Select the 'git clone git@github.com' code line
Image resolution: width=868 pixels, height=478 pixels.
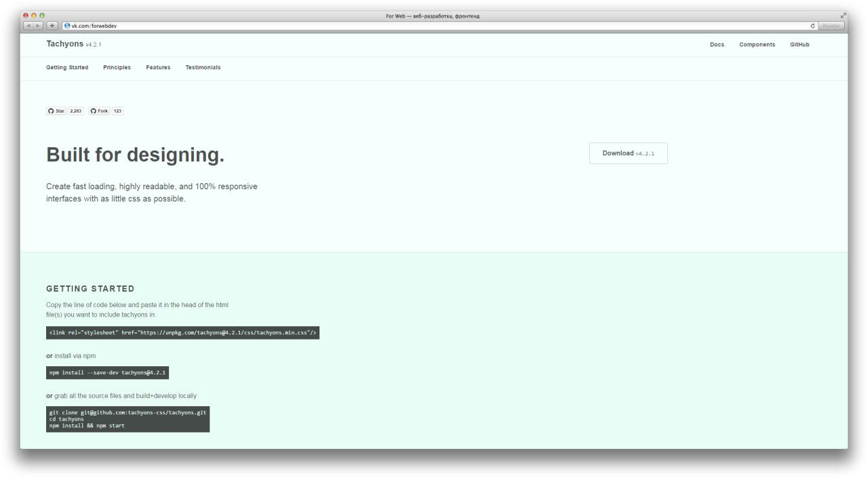127,412
